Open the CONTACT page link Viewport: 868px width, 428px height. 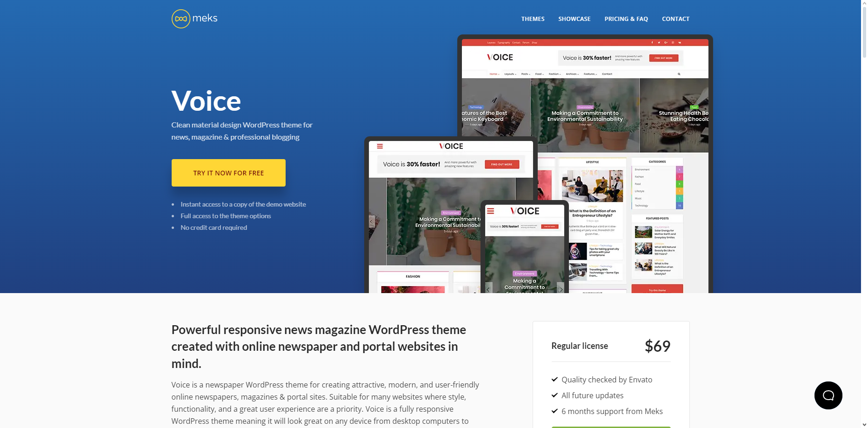tap(675, 19)
